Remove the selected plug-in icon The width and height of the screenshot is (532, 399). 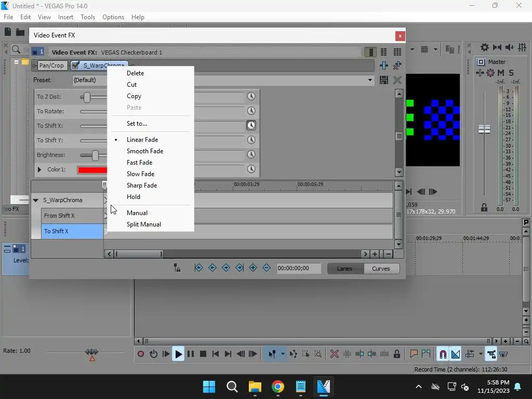coord(397,65)
